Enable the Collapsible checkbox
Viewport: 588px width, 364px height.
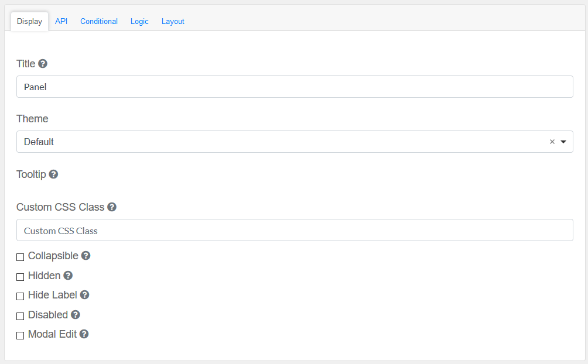point(20,257)
